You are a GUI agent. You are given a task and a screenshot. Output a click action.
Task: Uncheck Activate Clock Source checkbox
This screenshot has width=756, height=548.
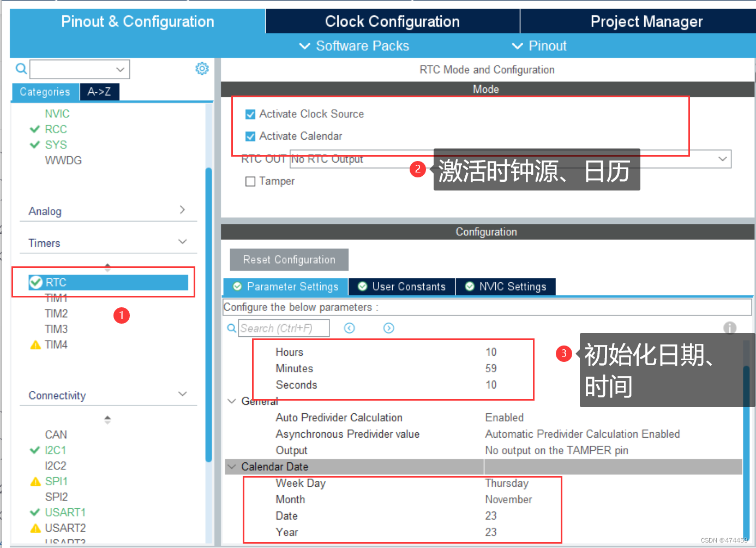tap(250, 114)
